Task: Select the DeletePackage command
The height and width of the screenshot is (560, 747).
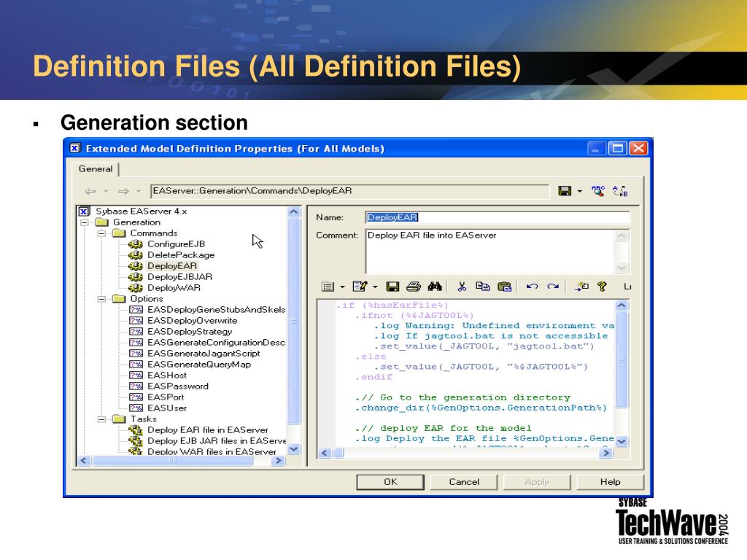Action: tap(181, 254)
